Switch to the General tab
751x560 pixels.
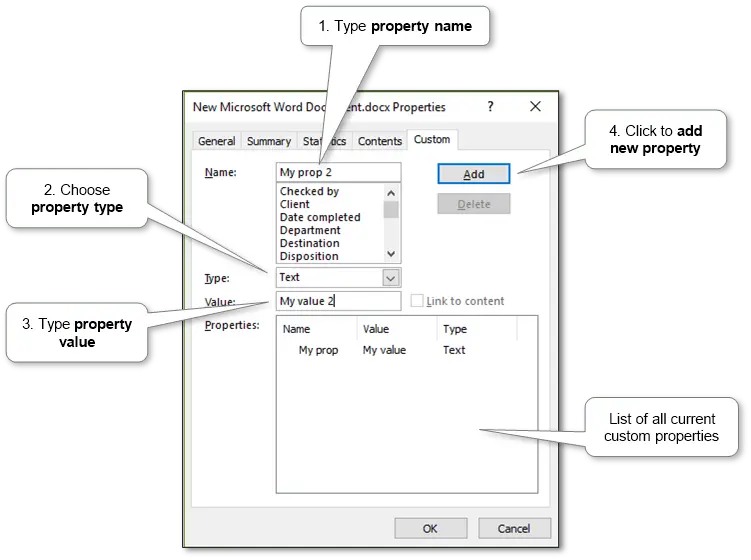point(216,141)
